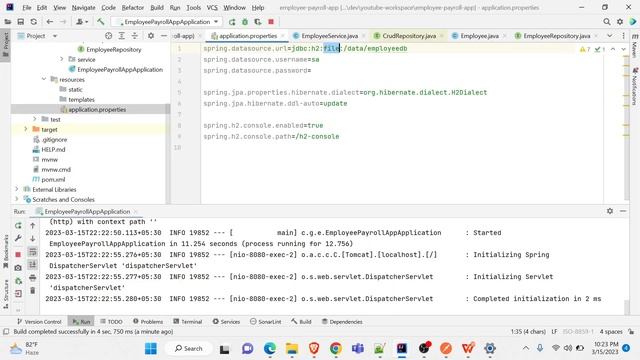The image size is (640, 360).
Task: Stop process red square in Run panel
Action: click(18, 254)
